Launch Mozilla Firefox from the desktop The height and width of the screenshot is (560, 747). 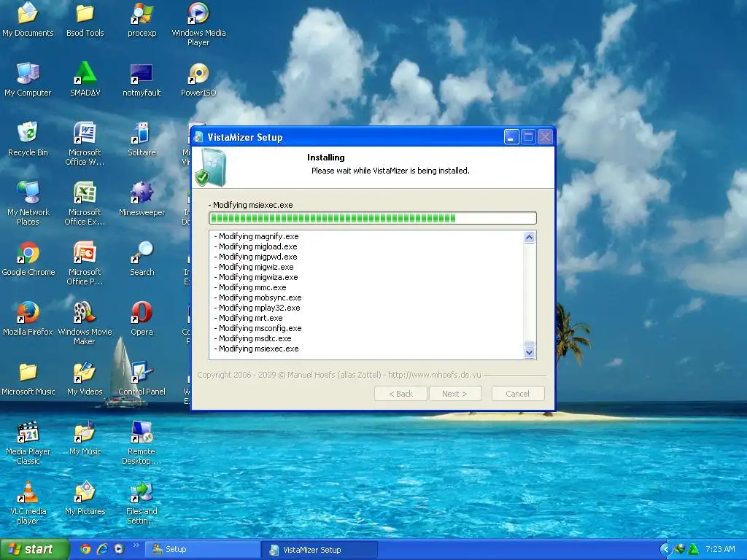(x=28, y=319)
